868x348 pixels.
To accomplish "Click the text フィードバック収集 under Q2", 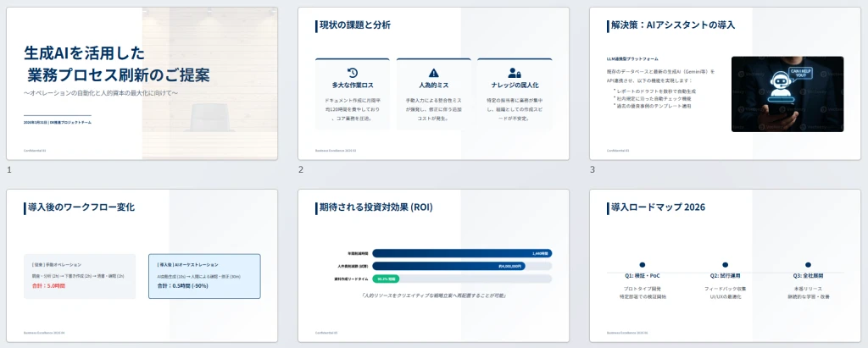I will click(x=726, y=289).
